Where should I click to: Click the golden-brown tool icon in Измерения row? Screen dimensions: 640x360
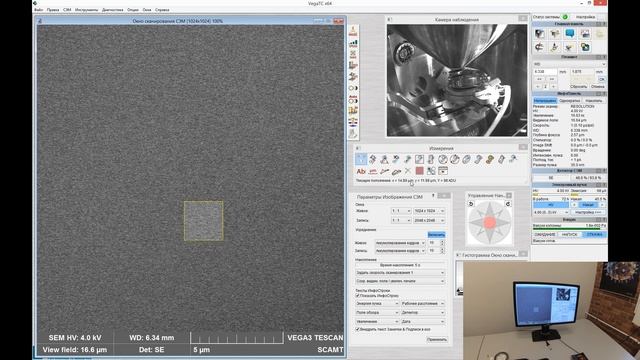coord(490,159)
